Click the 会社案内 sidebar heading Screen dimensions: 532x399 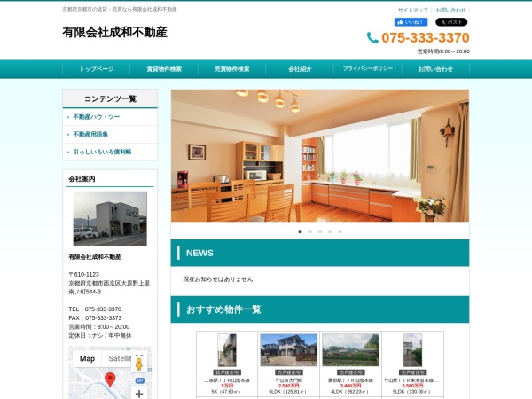pyautogui.click(x=82, y=179)
